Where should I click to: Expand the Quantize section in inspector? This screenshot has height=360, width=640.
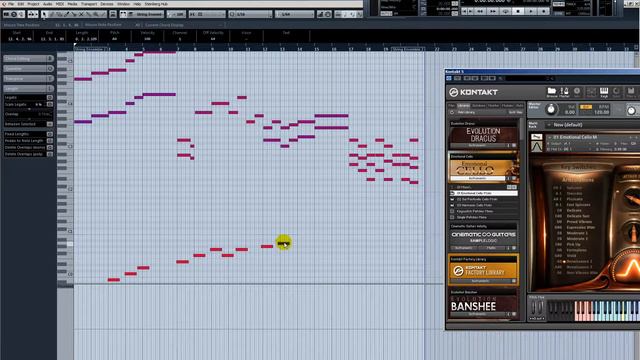click(28, 69)
